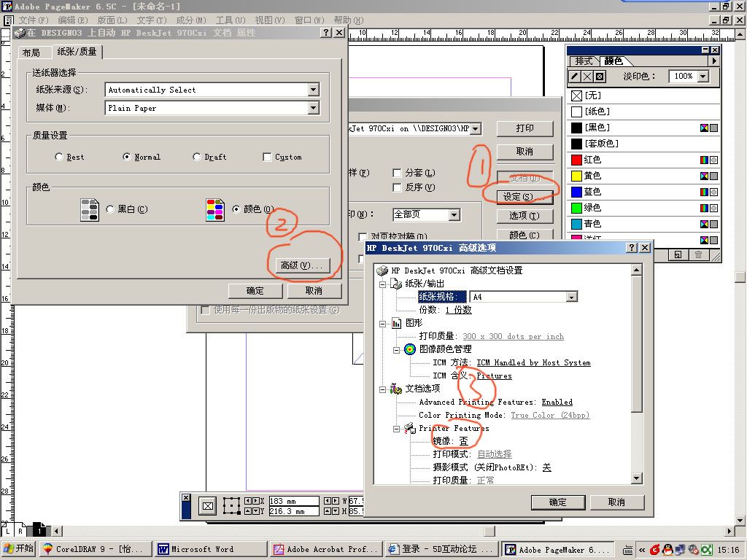
Task: Click the 图形 chart icon in tree
Action: (x=397, y=323)
